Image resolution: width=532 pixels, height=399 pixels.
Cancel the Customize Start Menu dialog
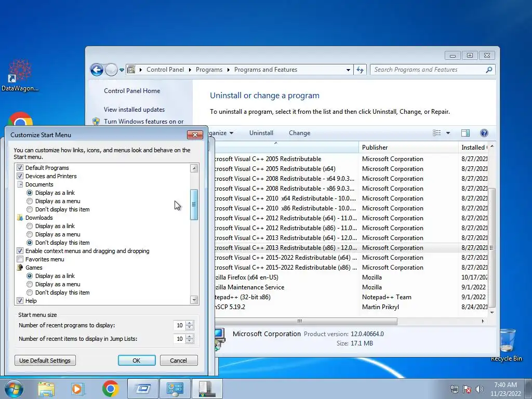pyautogui.click(x=179, y=361)
